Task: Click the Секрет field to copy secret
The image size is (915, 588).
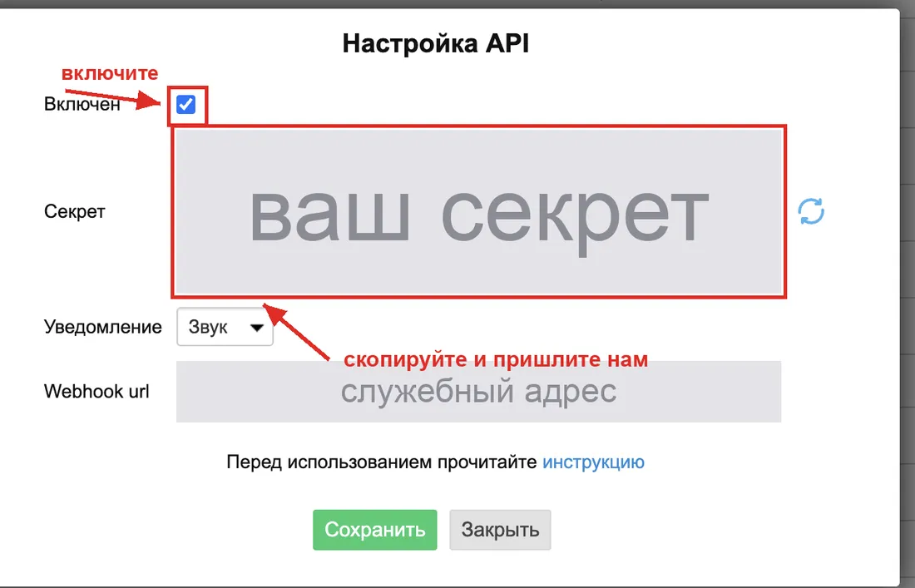Action: click(478, 211)
